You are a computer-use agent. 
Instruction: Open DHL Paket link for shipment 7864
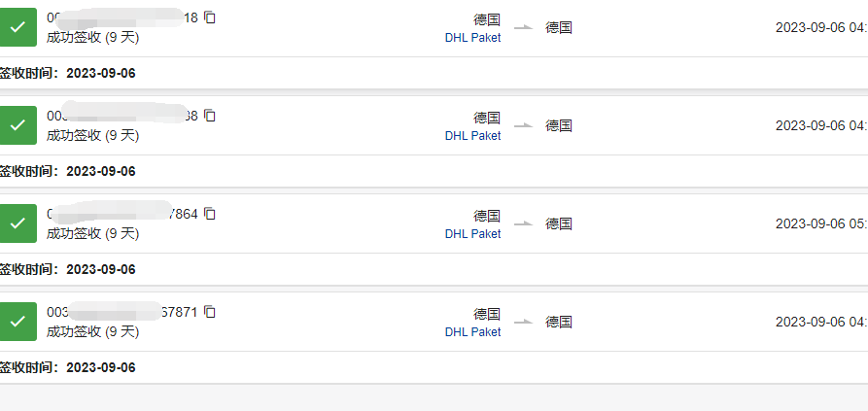tap(472, 233)
